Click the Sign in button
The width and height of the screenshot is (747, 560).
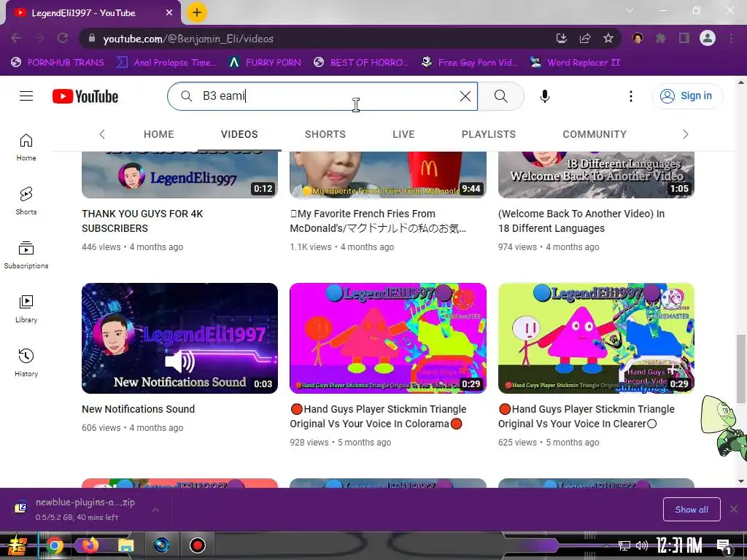(686, 96)
